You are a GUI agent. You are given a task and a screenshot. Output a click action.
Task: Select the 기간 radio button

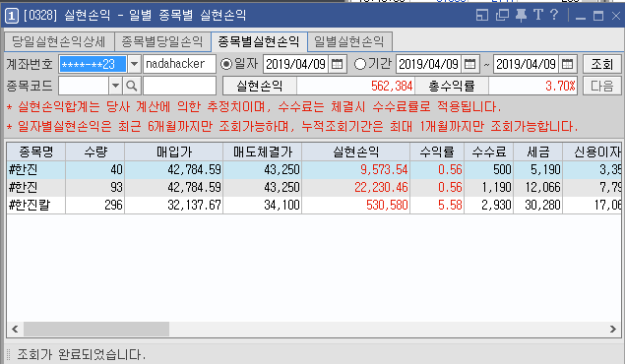click(359, 64)
